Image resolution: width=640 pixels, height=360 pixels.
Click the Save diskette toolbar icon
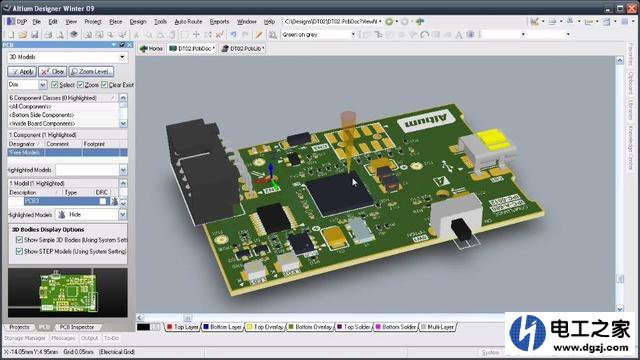(34, 35)
